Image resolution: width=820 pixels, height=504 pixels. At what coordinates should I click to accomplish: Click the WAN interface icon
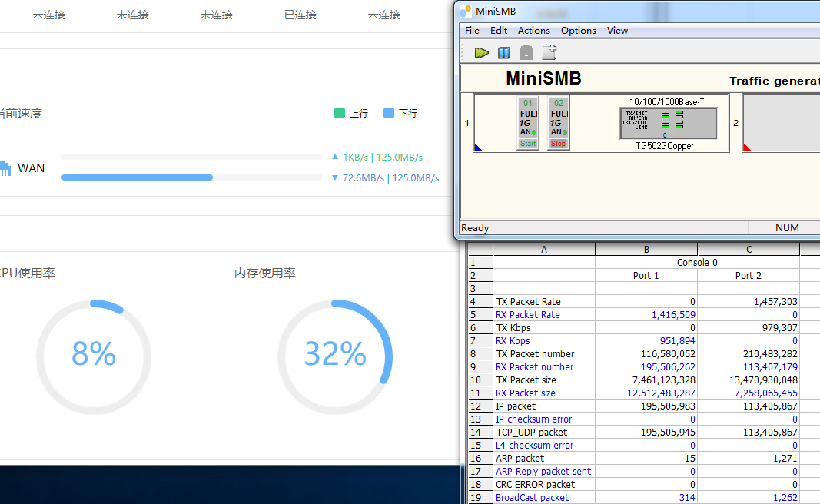5,167
